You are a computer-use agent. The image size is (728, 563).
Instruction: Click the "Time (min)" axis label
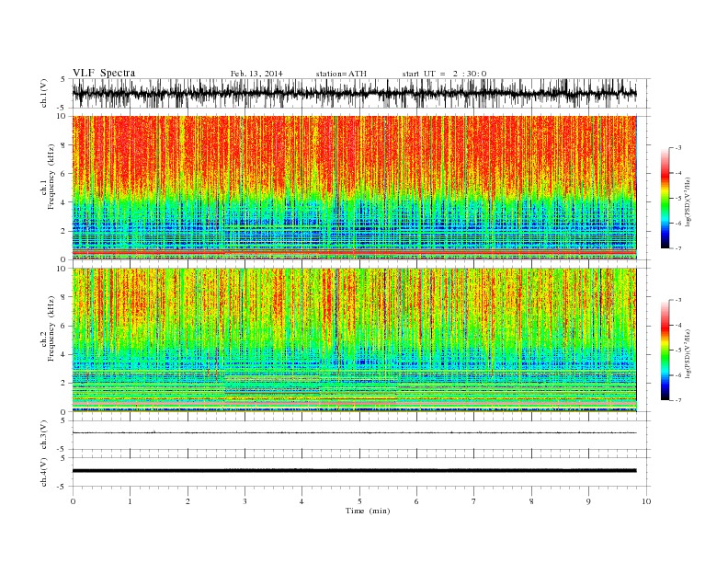pos(368,511)
